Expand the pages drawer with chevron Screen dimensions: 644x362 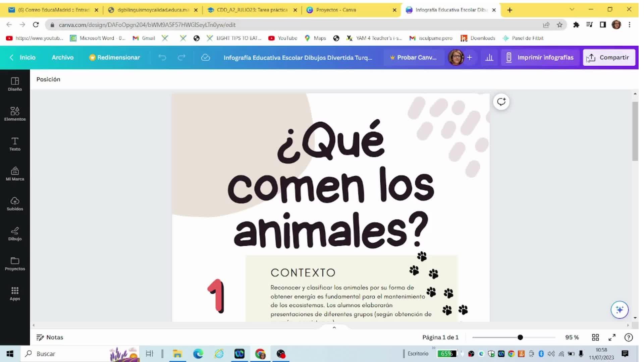334,327
